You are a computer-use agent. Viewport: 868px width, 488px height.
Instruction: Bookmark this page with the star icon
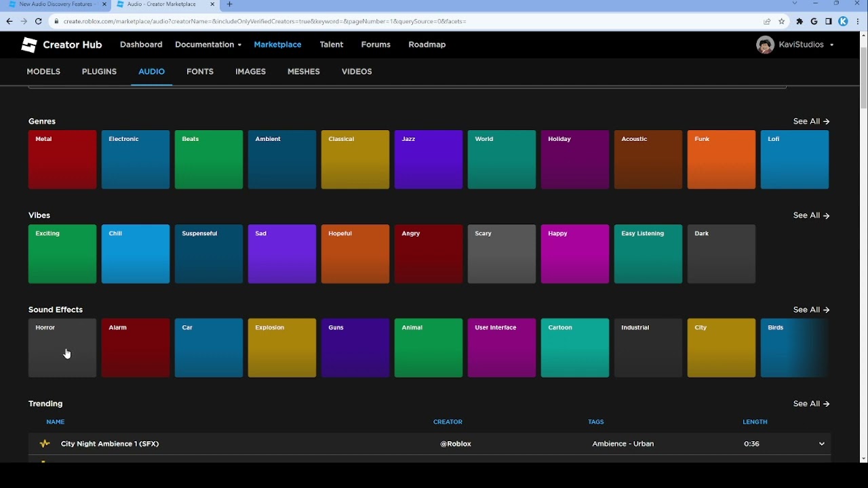tap(781, 22)
